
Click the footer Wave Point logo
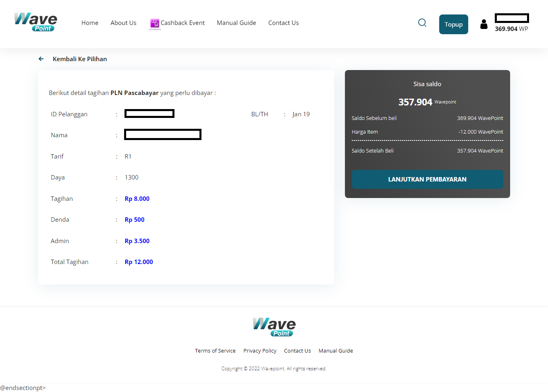274,327
